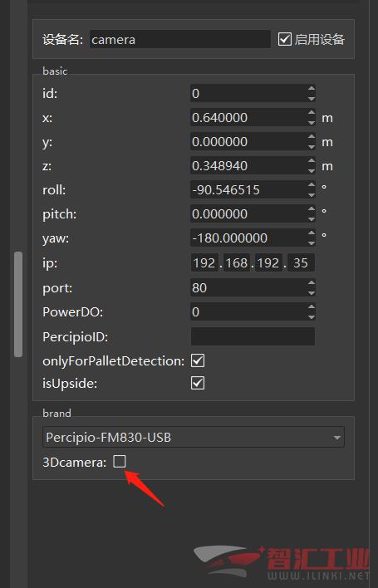This screenshot has height=588, width=378.
Task: Click the vertical scrollbar handle
Action: pyautogui.click(x=18, y=304)
